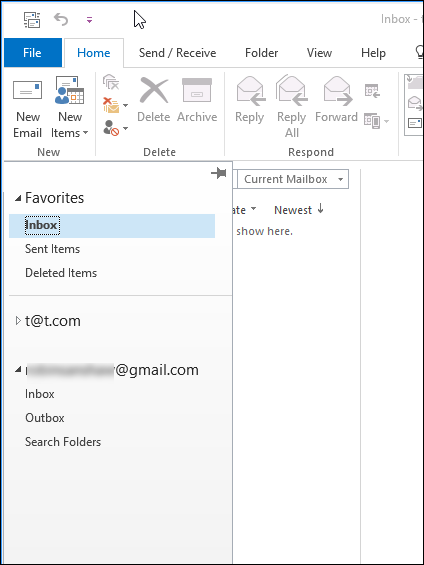Click the Delete X icon
The width and height of the screenshot is (424, 565).
[x=154, y=90]
